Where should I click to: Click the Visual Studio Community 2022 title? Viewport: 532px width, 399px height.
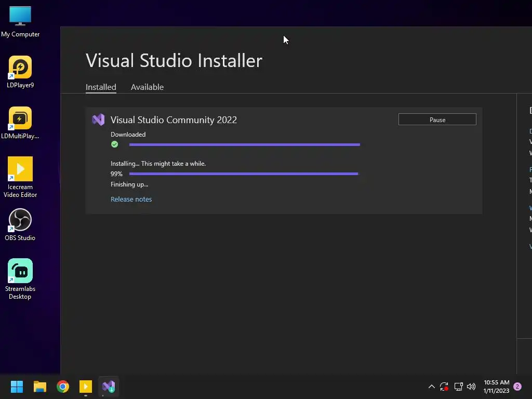tap(174, 120)
